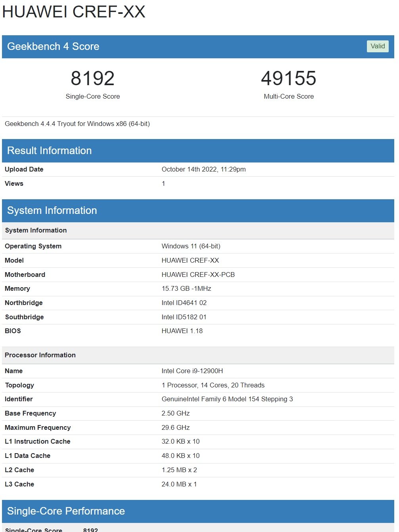
Task: Click the blue System Information section header
Action: [198, 211]
